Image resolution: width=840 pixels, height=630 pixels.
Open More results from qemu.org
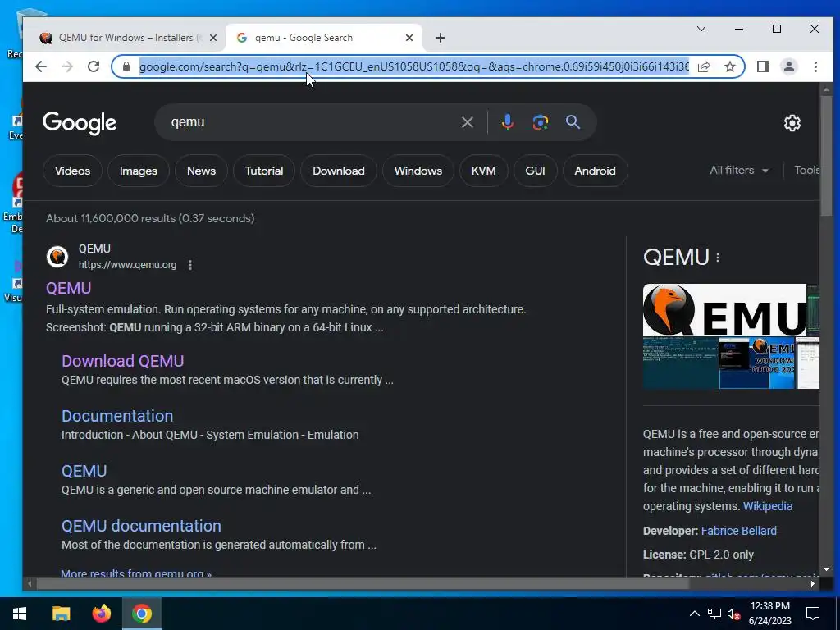[x=137, y=573]
